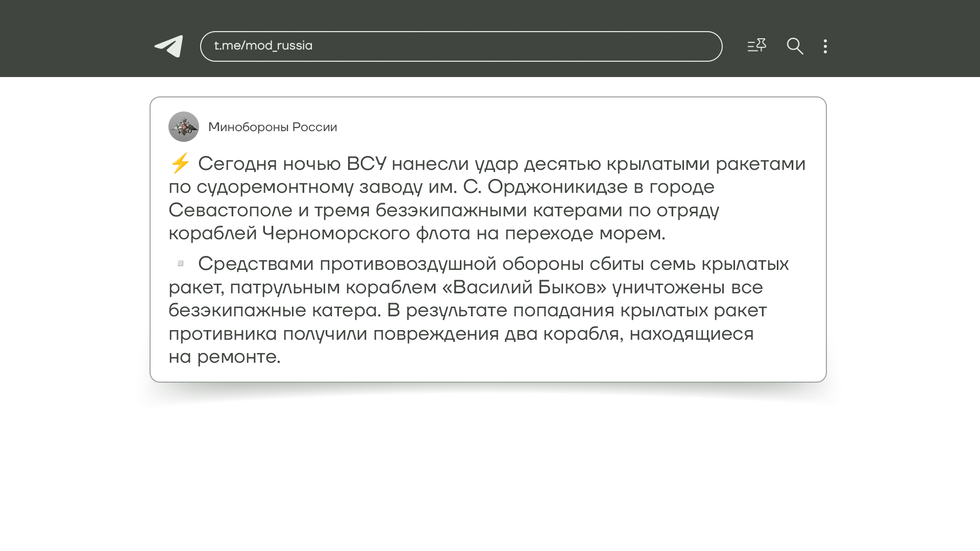Image resolution: width=980 pixels, height=551 pixels.
Task: Click the Минобороны России channel name
Action: [273, 127]
